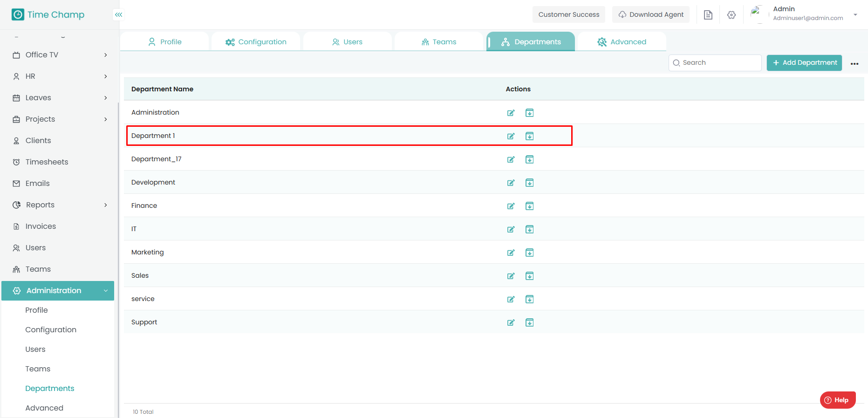
Task: Expand the HR sidebar menu
Action: click(x=106, y=76)
